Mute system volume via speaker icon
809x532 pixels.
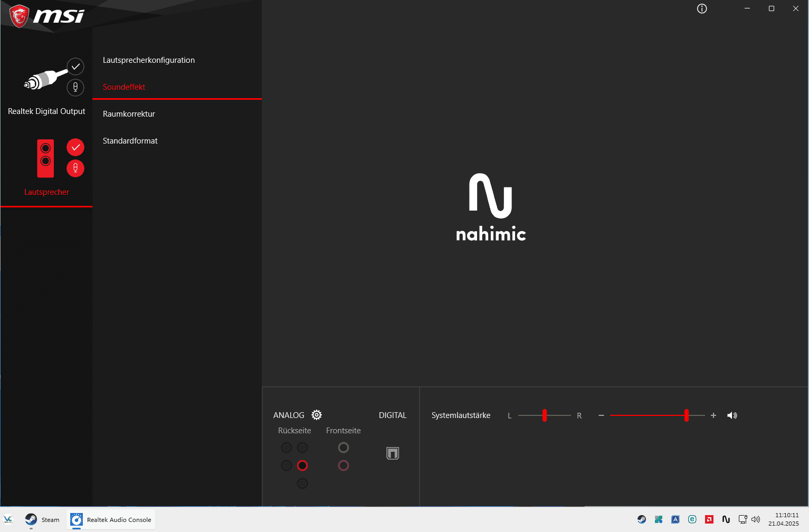[x=732, y=415]
